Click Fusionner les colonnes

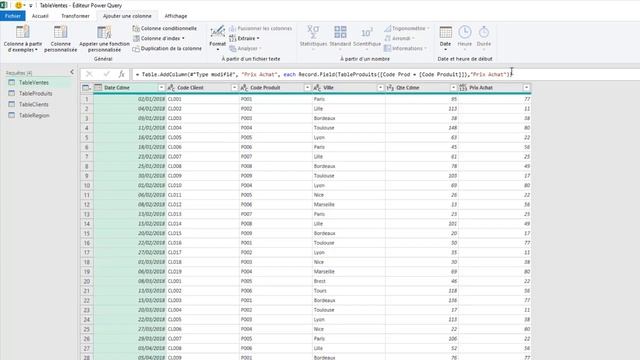click(x=260, y=28)
